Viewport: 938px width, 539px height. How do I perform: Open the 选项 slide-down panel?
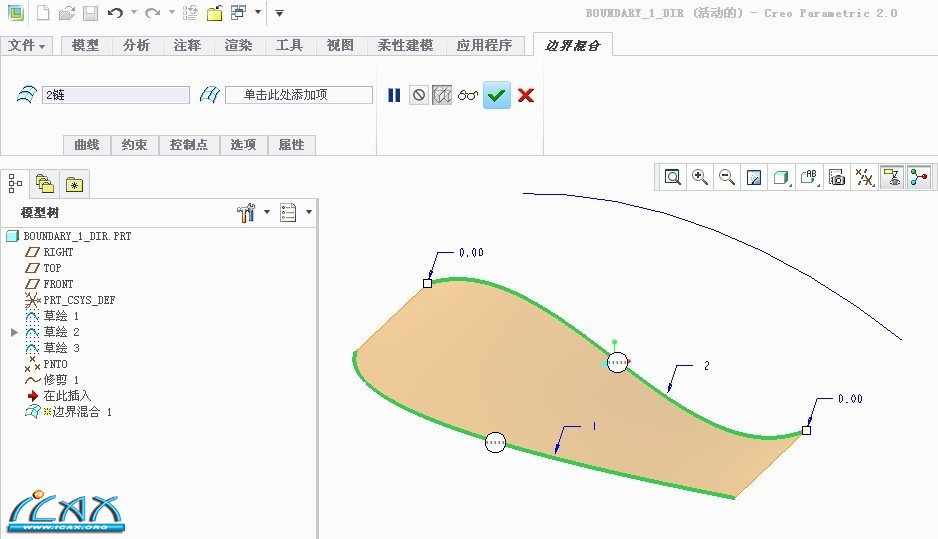click(243, 145)
